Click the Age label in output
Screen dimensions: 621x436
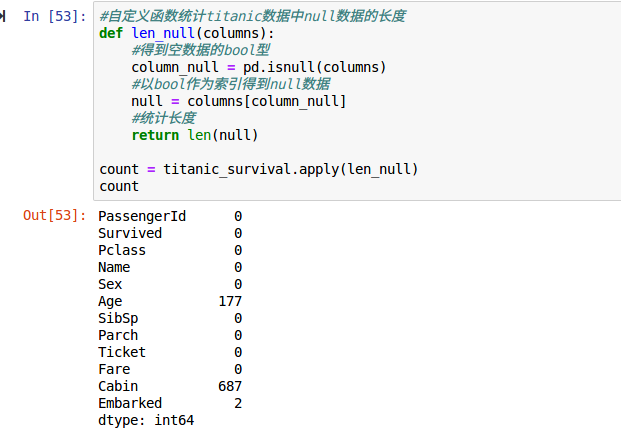point(110,302)
